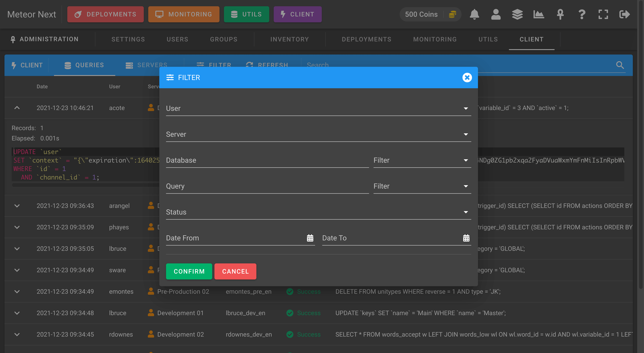The width and height of the screenshot is (644, 353).
Task: Open Date To calendar icon
Action: point(466,238)
